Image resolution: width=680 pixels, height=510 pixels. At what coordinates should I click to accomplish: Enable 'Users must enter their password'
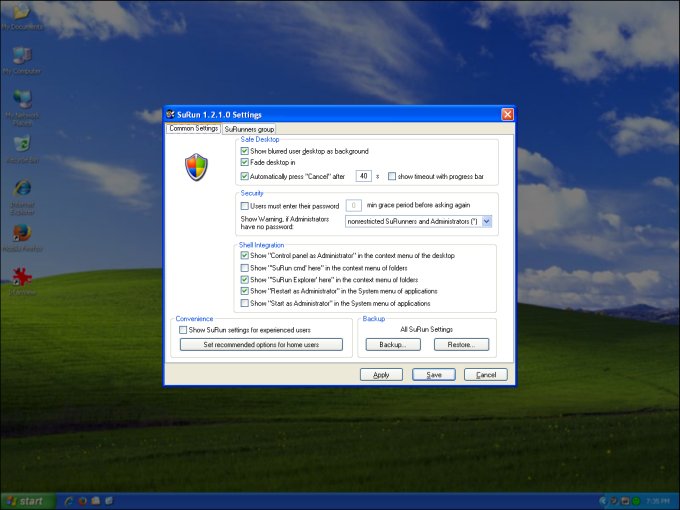[x=245, y=205]
